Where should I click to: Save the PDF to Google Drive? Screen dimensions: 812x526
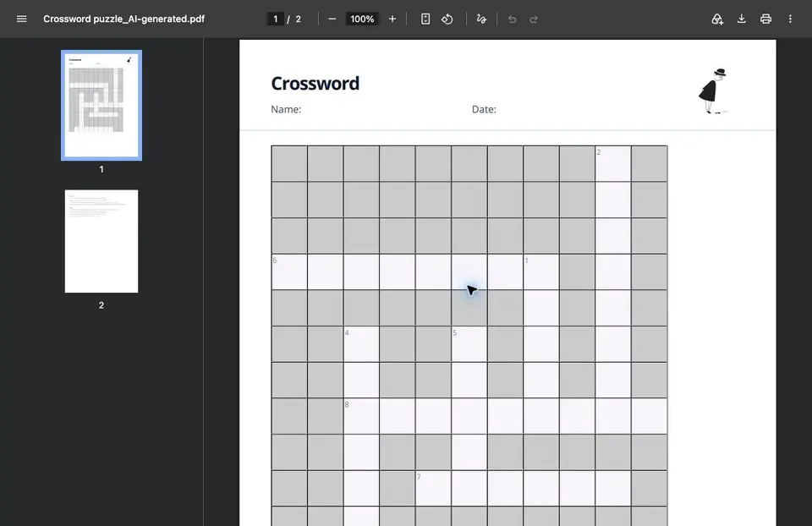coord(717,19)
